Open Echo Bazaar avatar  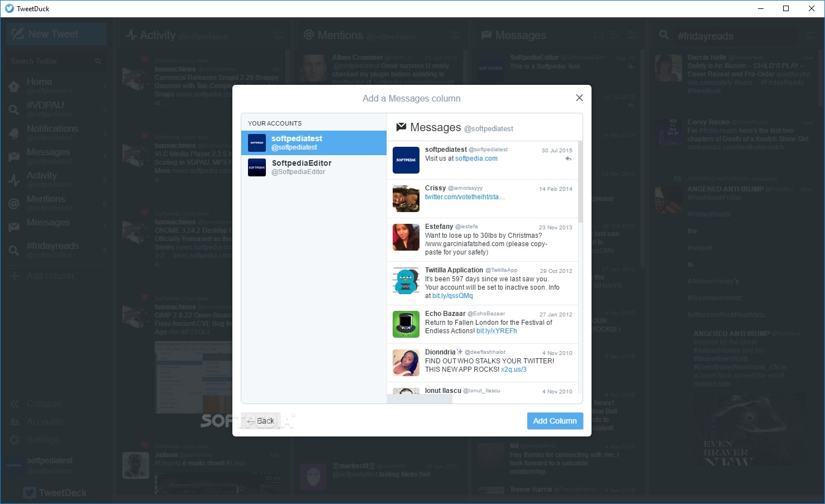[406, 324]
